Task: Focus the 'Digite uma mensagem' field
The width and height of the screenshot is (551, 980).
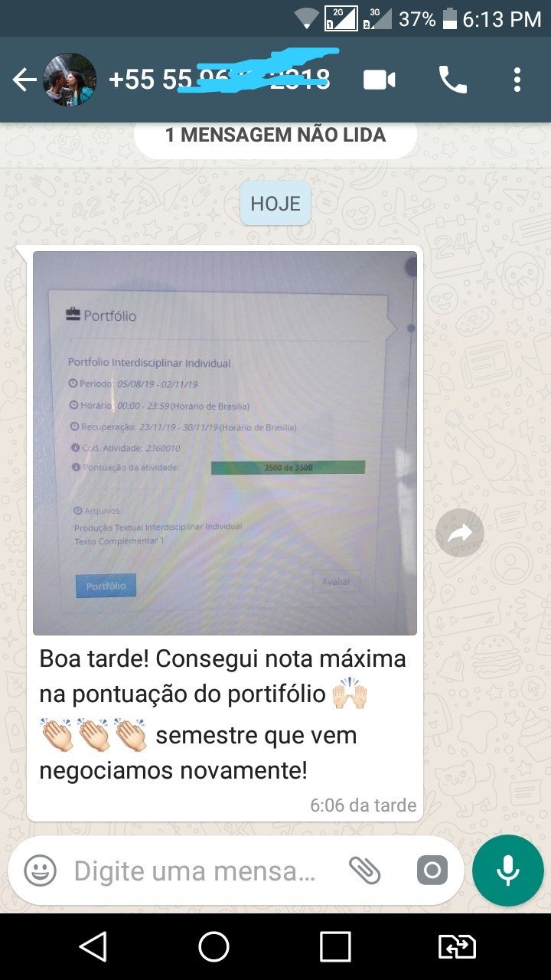Action: pos(194,871)
